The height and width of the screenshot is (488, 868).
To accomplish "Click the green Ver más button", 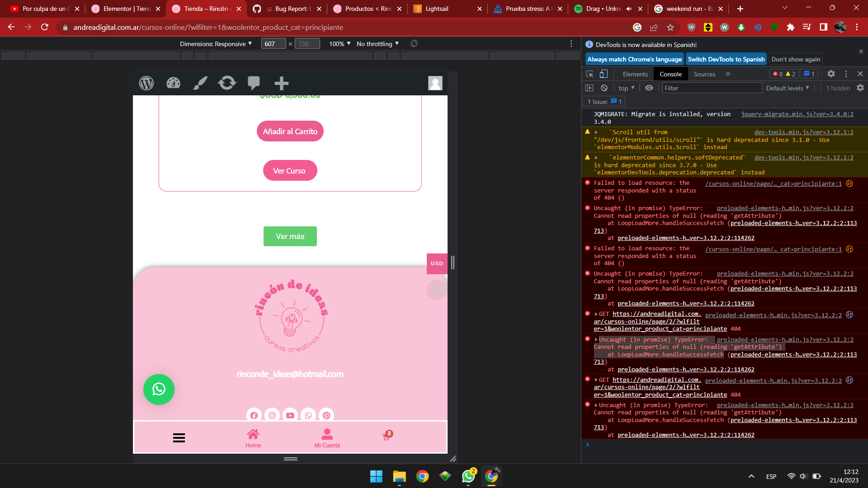I will coord(290,236).
